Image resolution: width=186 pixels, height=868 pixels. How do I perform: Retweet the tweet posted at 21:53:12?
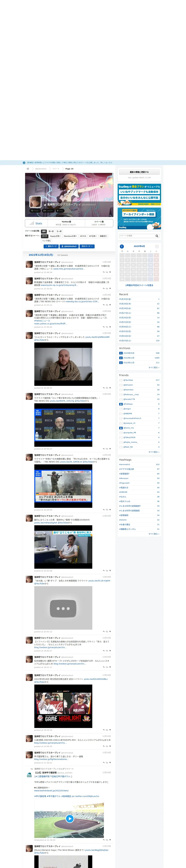[x=107, y=305]
